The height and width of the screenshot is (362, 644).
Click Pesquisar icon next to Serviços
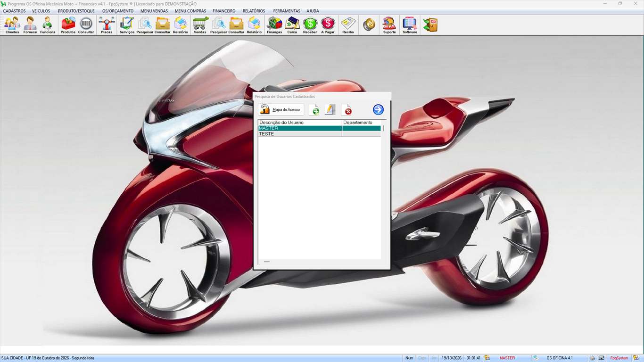tap(145, 25)
